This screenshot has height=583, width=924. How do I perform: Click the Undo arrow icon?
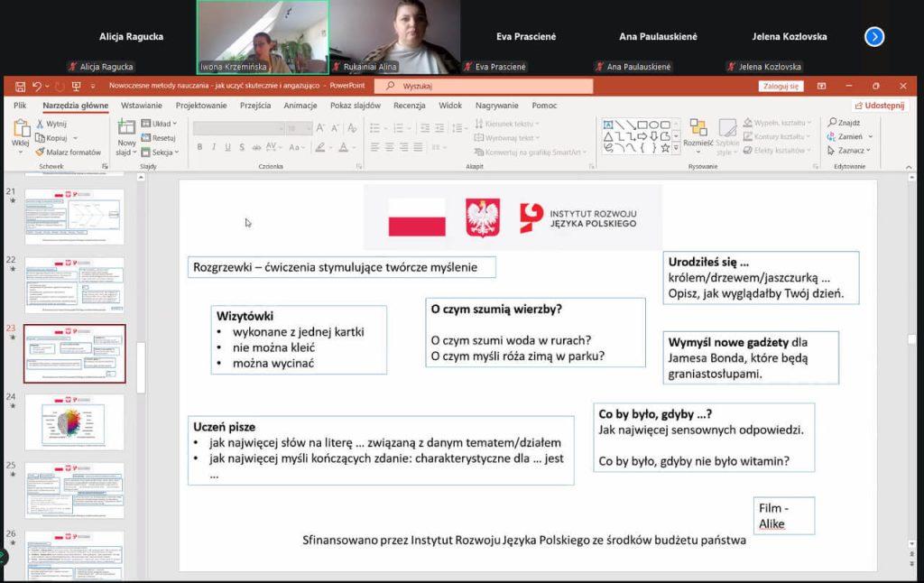coord(37,87)
